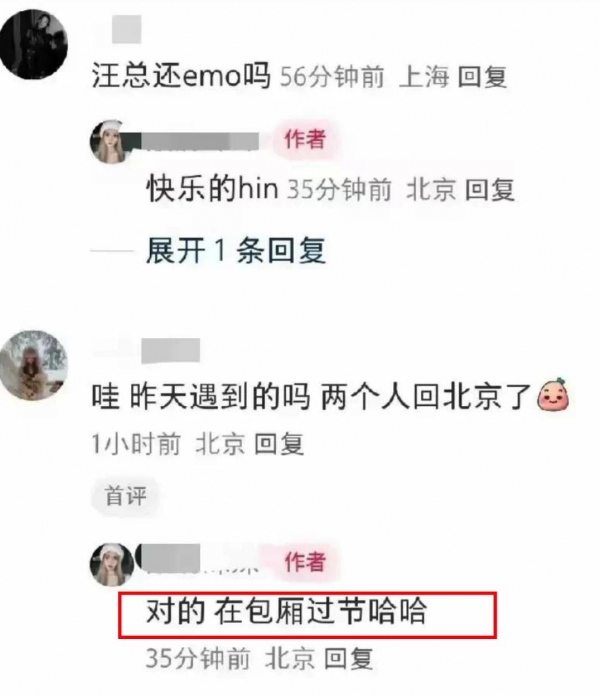Tap the comment 哇 昨天遇到的吗 两个人回北京了
This screenshot has width=600, height=696.
pyautogui.click(x=312, y=396)
